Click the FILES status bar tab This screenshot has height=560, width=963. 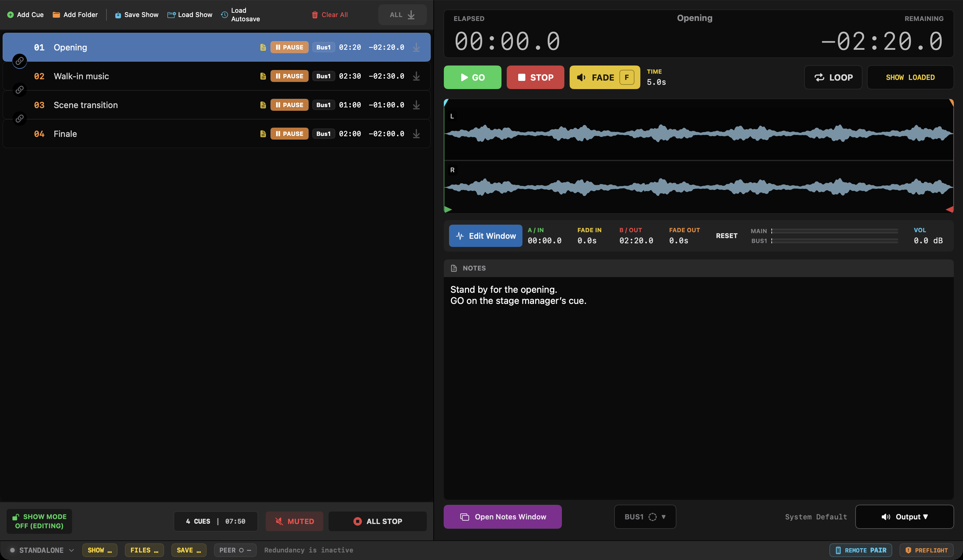coord(144,550)
